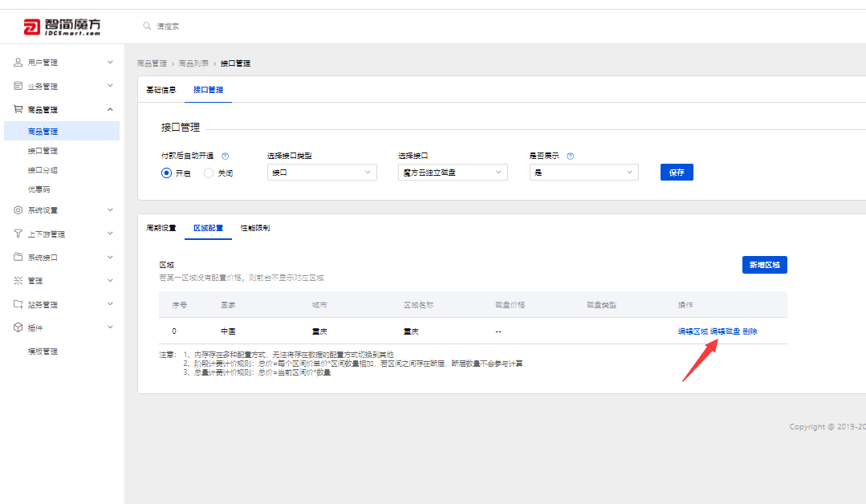The image size is (866, 504).
Task: Click help icon next to 付款后自动开通
Action: point(226,156)
